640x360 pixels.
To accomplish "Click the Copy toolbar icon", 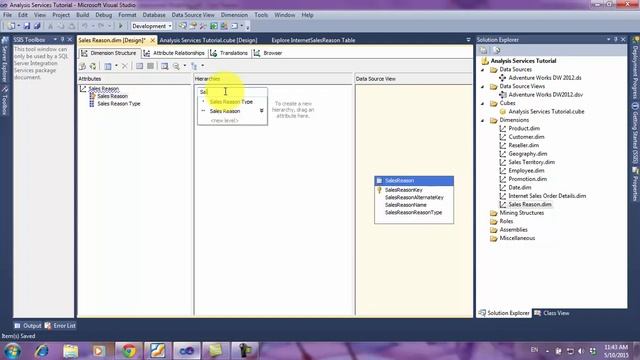I will click(x=61, y=26).
